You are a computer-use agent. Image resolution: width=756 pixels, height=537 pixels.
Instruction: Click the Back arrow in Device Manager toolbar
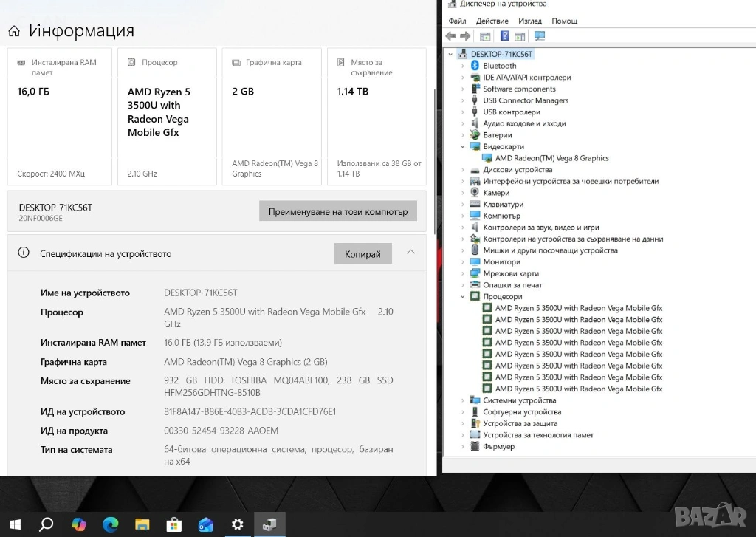pos(450,36)
